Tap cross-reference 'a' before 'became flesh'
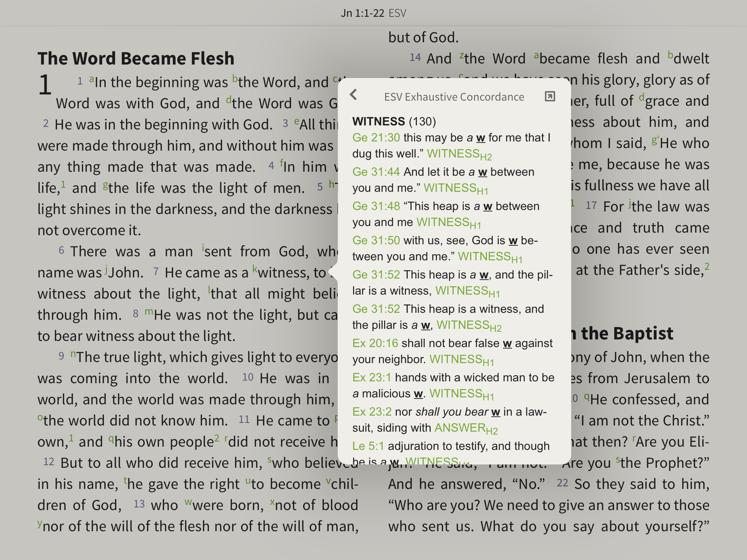Screen dimensions: 747x560 coord(536,55)
